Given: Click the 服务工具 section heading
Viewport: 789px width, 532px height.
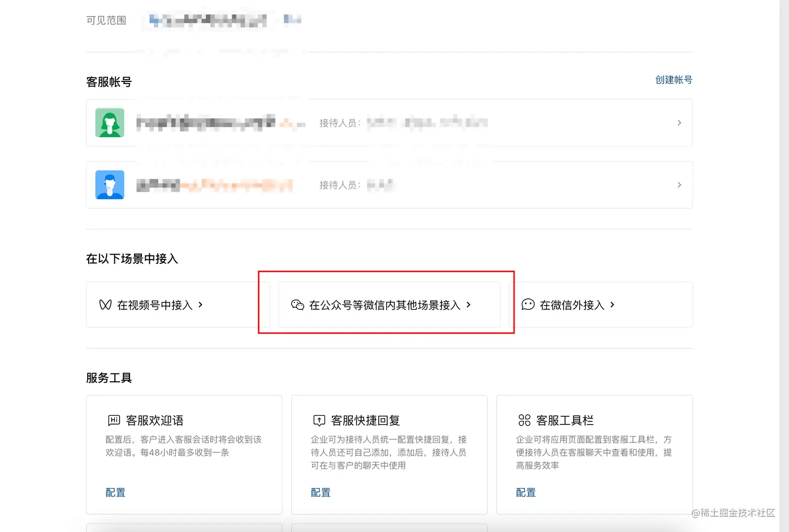Looking at the screenshot, I should click(109, 378).
